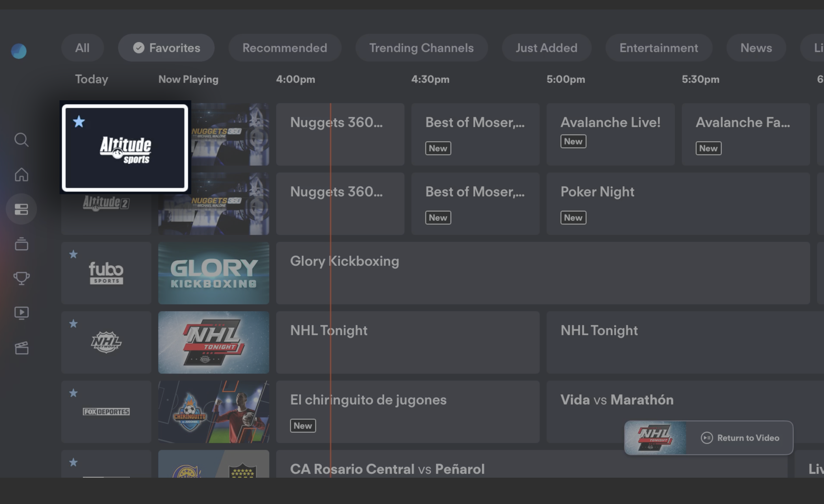Image resolution: width=824 pixels, height=504 pixels.
Task: Click Altitude Sports channel thumbnail
Action: click(125, 146)
